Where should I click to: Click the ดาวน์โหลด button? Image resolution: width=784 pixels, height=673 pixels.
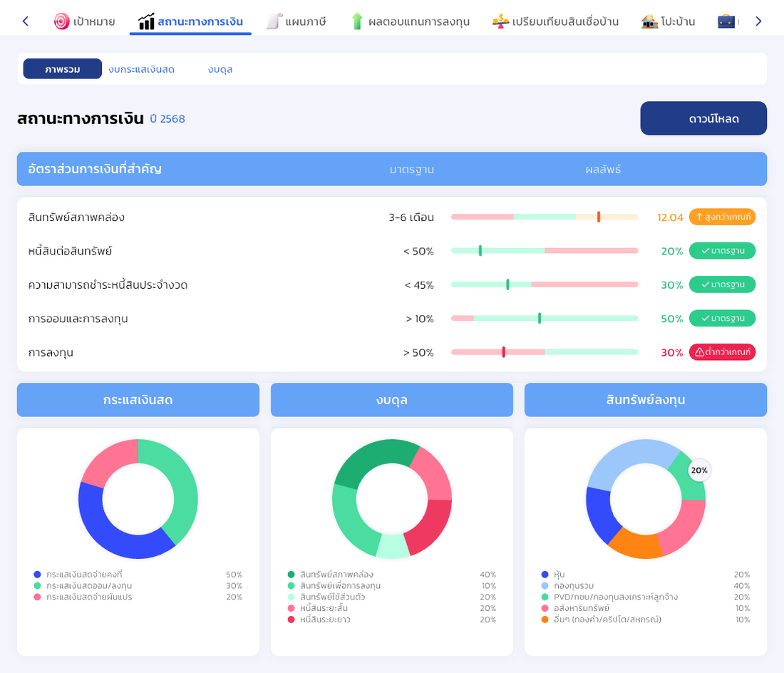(x=703, y=118)
